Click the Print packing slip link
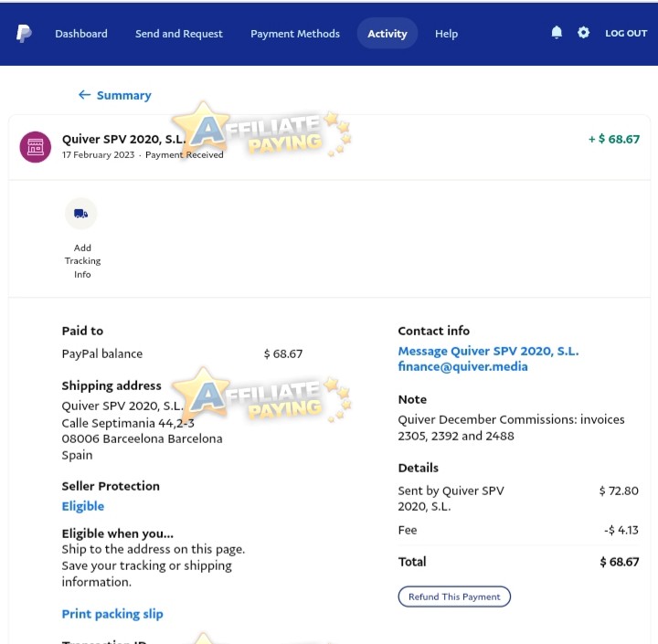 (112, 614)
